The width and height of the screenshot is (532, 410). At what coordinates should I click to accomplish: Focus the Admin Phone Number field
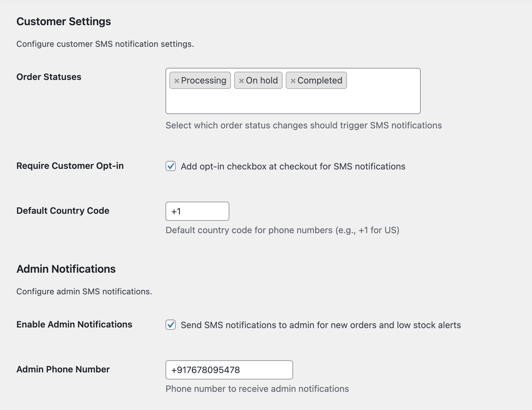(229, 370)
